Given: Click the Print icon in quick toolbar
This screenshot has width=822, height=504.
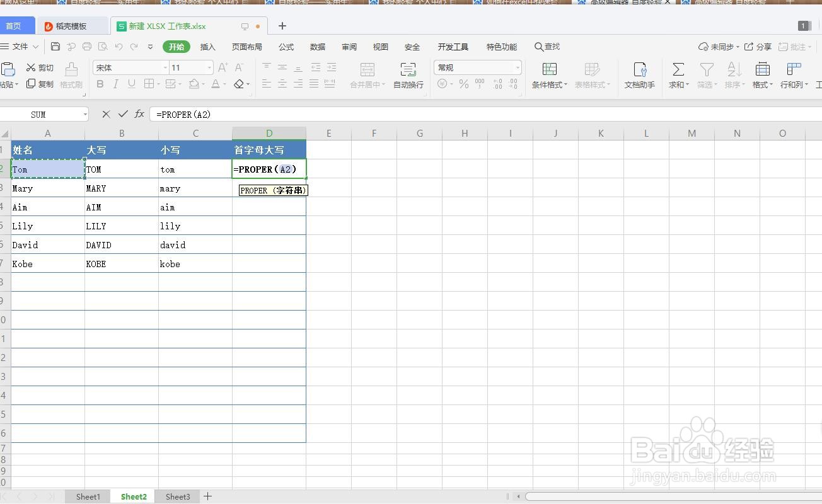Looking at the screenshot, I should [87, 47].
